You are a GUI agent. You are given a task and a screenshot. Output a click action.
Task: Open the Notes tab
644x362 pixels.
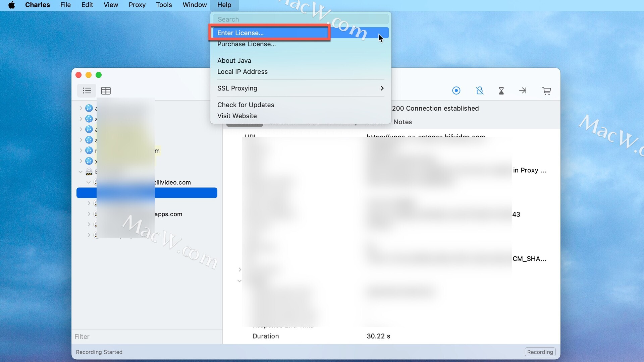[x=402, y=122]
